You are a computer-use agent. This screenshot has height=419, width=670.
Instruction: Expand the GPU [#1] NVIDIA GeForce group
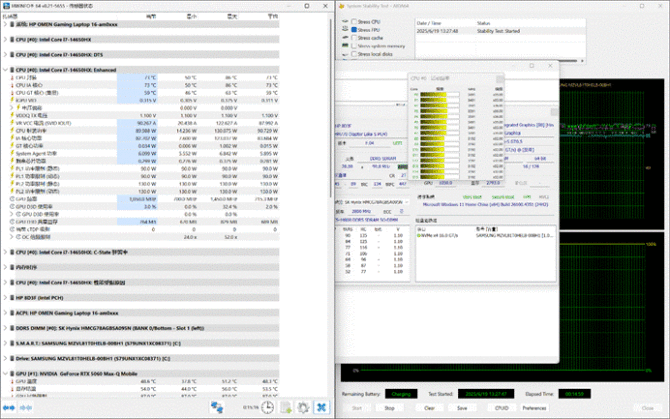4,372
